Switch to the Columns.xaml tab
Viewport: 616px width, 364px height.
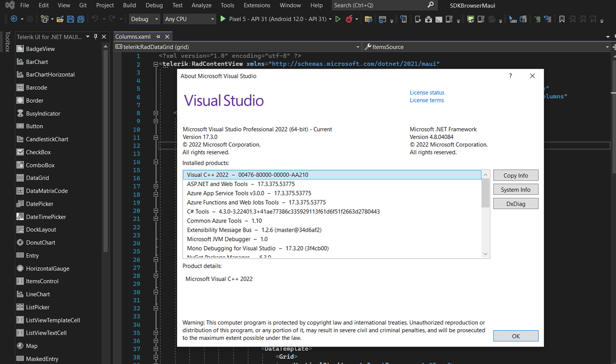pyautogui.click(x=132, y=37)
